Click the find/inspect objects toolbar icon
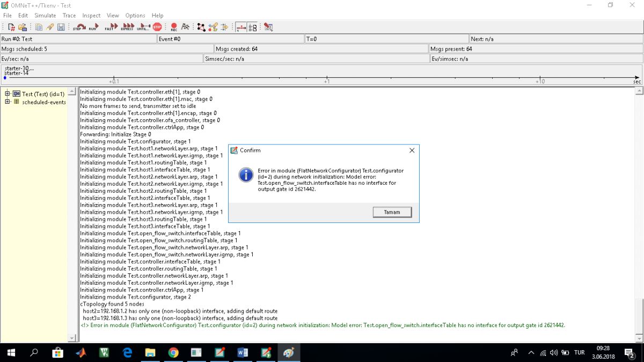Image resolution: width=644 pixels, height=362 pixels. [x=213, y=27]
